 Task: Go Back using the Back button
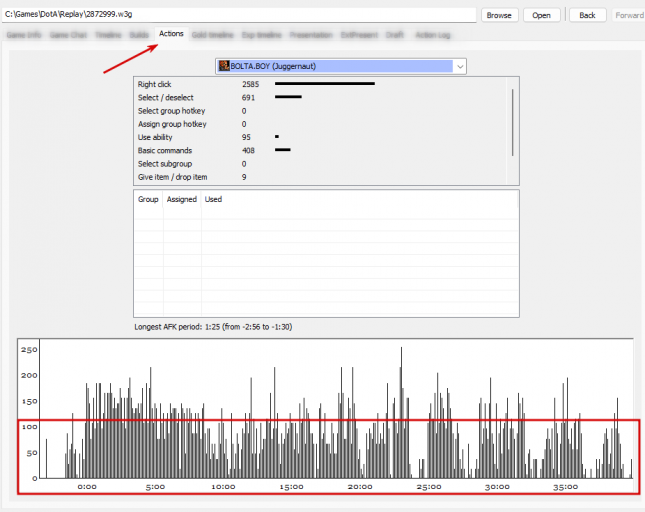587,15
